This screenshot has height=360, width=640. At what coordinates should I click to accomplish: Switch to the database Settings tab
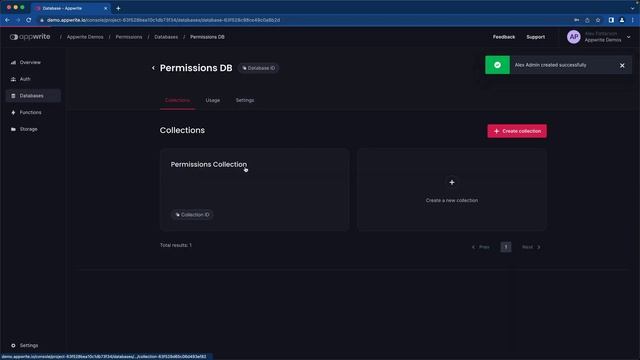pyautogui.click(x=245, y=100)
